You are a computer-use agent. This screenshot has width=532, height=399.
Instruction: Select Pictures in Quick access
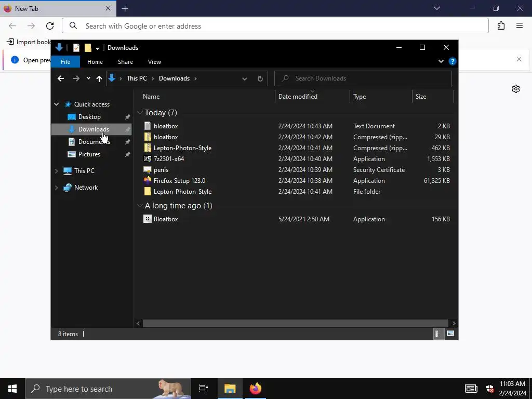coord(89,154)
